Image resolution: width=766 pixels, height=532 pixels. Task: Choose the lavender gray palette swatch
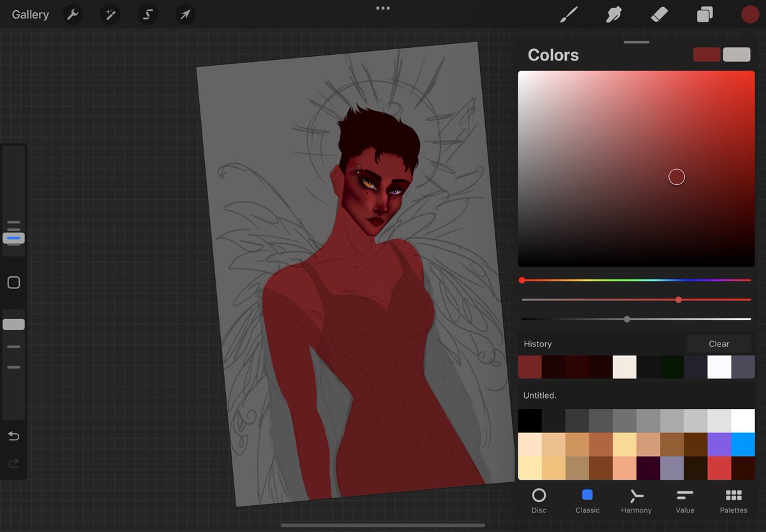coord(672,468)
